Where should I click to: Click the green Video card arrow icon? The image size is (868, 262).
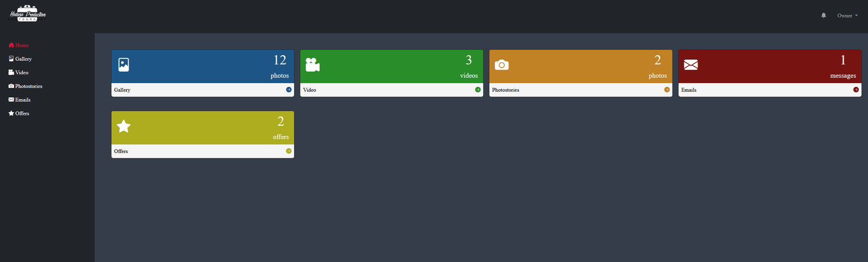point(478,90)
